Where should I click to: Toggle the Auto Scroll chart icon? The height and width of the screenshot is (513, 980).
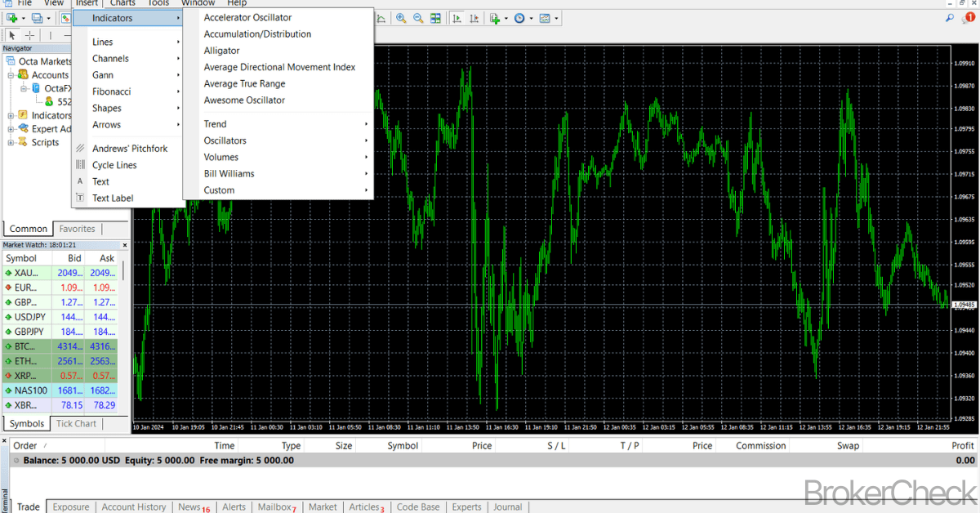tap(456, 18)
